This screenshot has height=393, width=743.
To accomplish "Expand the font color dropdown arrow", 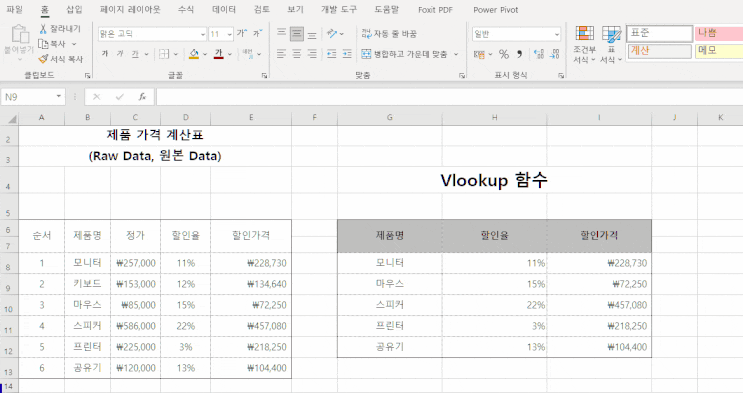I will (x=230, y=54).
